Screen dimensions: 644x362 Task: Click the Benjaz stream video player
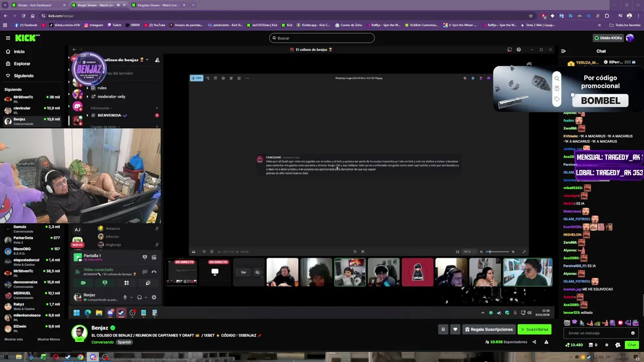click(312, 181)
